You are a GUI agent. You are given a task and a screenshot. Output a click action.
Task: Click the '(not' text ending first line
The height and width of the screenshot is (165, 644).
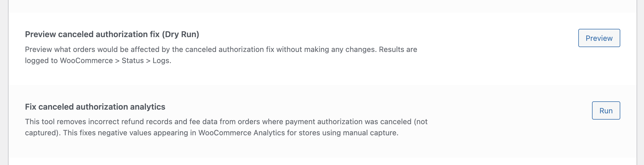[421, 122]
